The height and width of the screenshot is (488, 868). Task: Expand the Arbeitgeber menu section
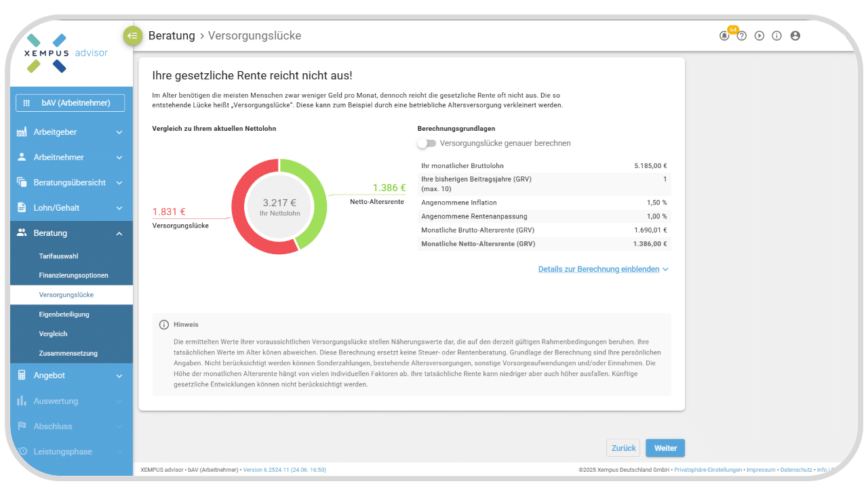(x=71, y=132)
